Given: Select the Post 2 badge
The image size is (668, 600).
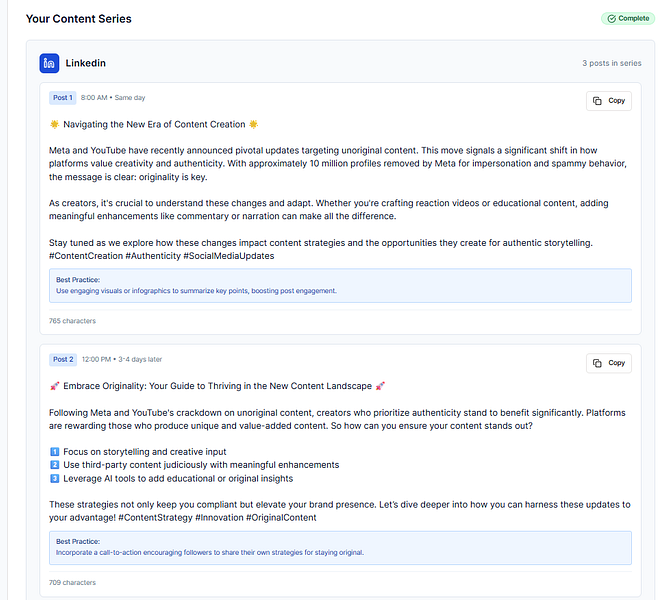Looking at the screenshot, I should [62, 359].
